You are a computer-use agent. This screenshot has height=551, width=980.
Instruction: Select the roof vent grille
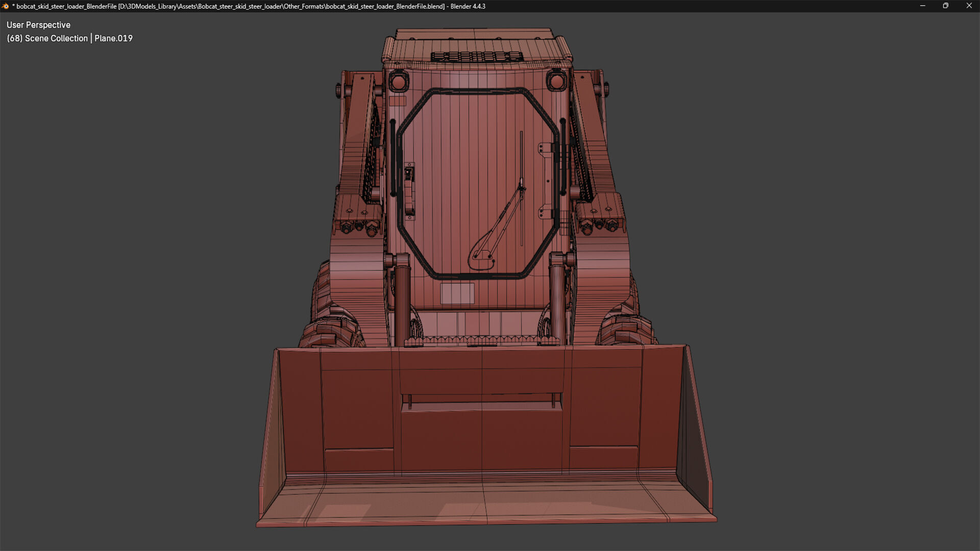[x=476, y=57]
